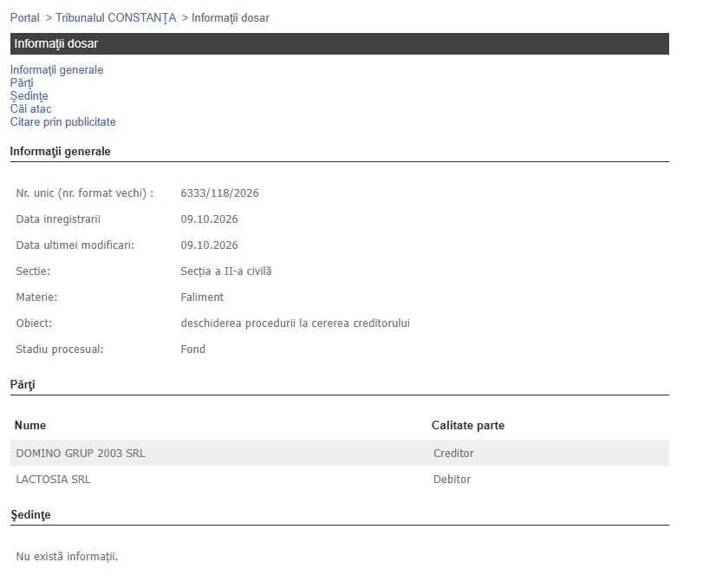Go to Tribunalul CONSTANȚA breadcrumb link
Viewport: 716px width, 588px height.
(115, 18)
